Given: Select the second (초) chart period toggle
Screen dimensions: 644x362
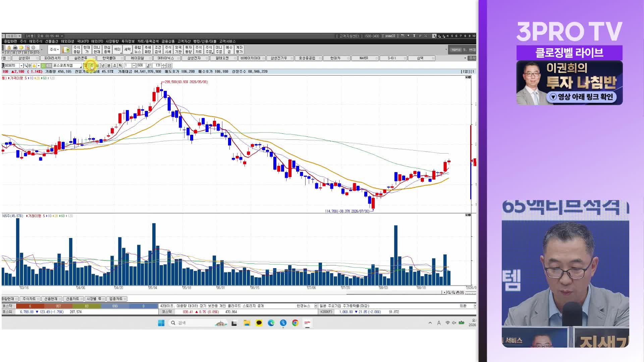Looking at the screenshot, I should point(115,65).
